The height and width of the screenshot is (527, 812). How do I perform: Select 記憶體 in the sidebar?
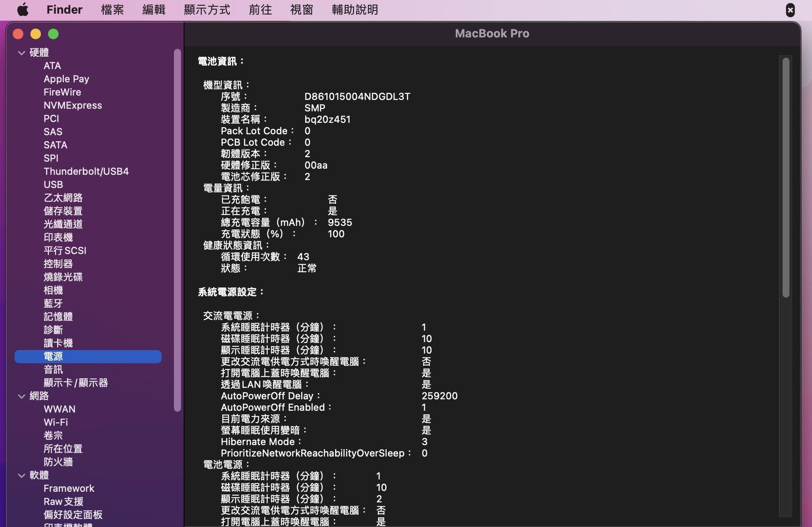[58, 317]
